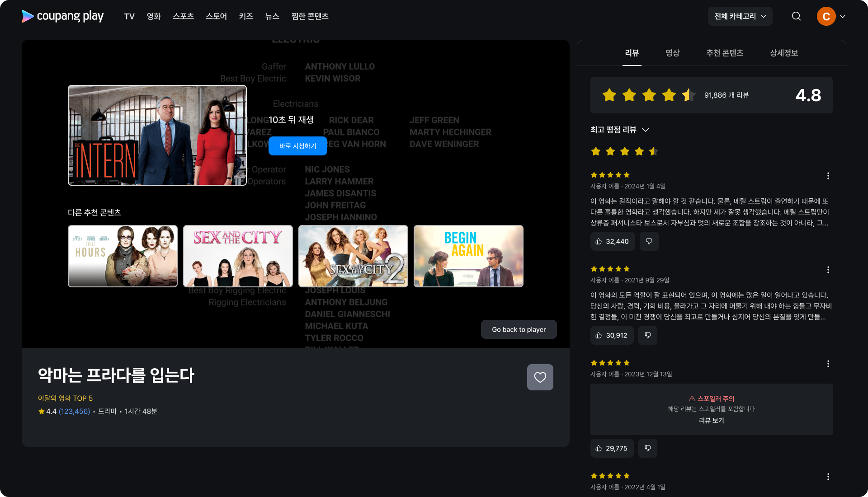868x497 pixels.
Task: Open the first review's three-dot menu
Action: point(828,176)
